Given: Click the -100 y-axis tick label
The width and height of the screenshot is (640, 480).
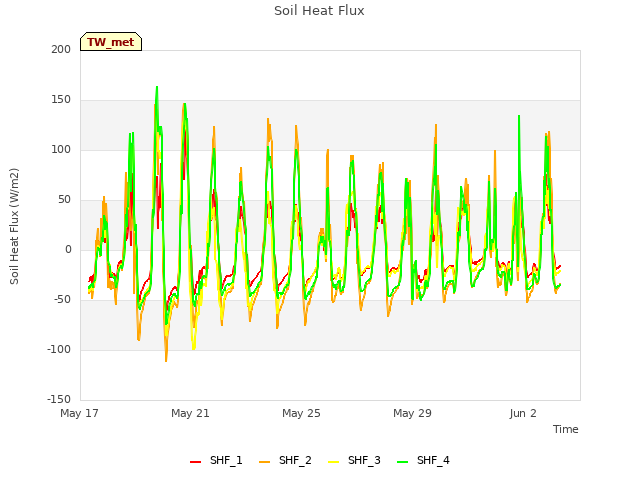Looking at the screenshot, I should pyautogui.click(x=59, y=350).
